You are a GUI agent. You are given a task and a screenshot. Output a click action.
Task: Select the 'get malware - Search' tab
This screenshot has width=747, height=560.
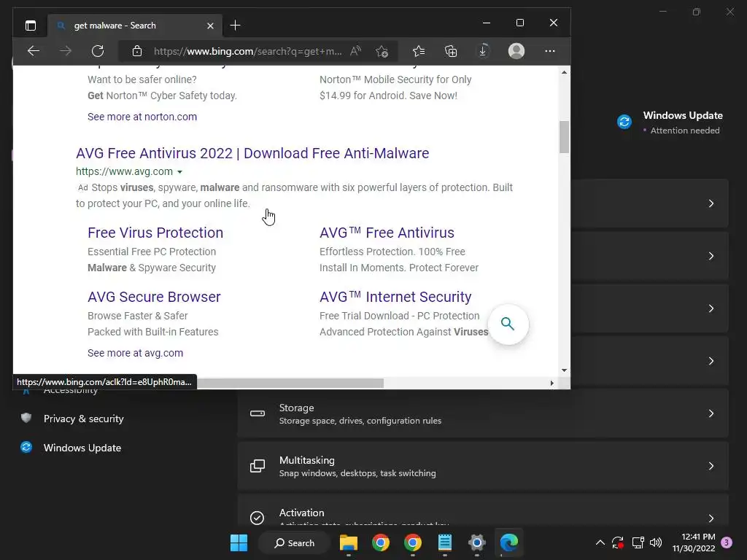(135, 26)
